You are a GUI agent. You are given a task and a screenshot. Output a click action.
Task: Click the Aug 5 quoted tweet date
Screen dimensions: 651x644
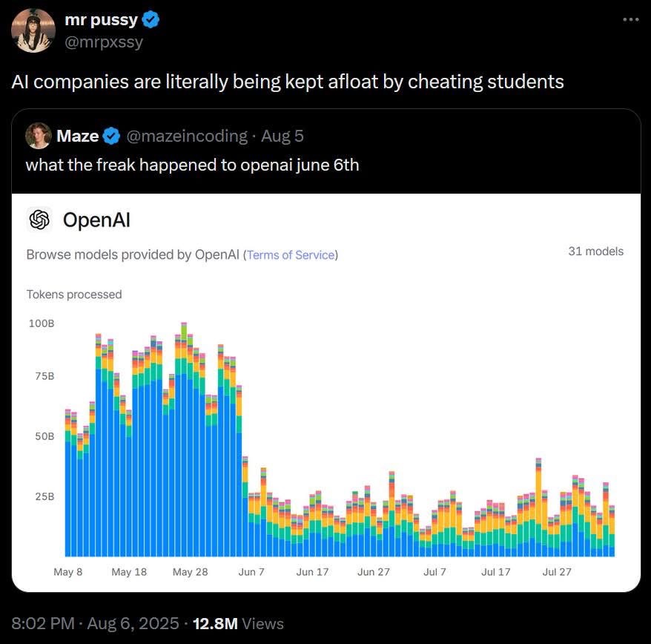(x=282, y=136)
